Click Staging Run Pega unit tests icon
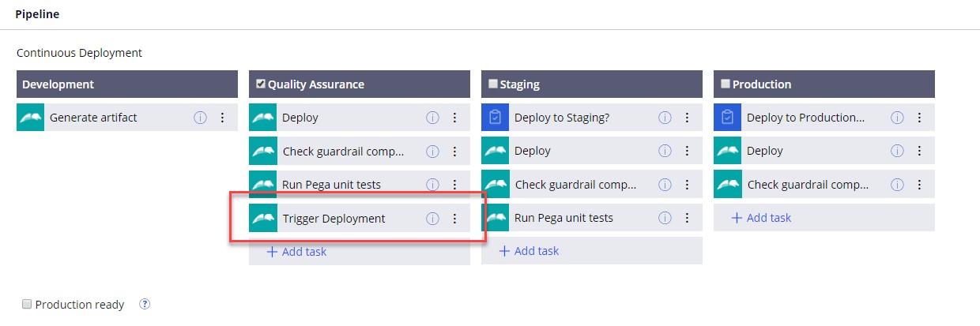The width and height of the screenshot is (980, 326). tap(495, 217)
